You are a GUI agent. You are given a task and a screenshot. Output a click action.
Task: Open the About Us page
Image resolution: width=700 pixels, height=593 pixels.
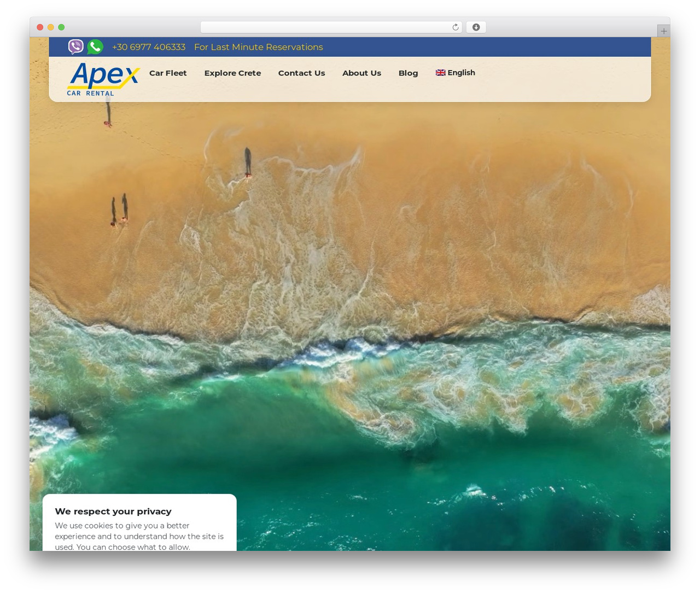tap(361, 73)
